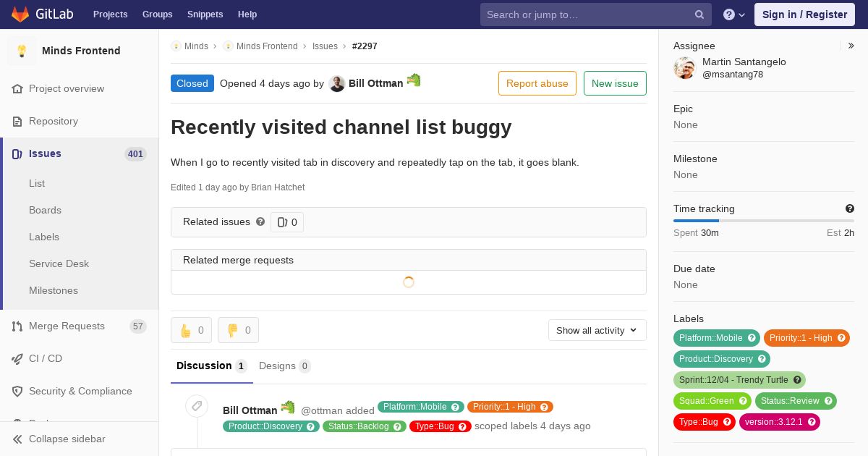Click the Search or jump to field

[596, 14]
